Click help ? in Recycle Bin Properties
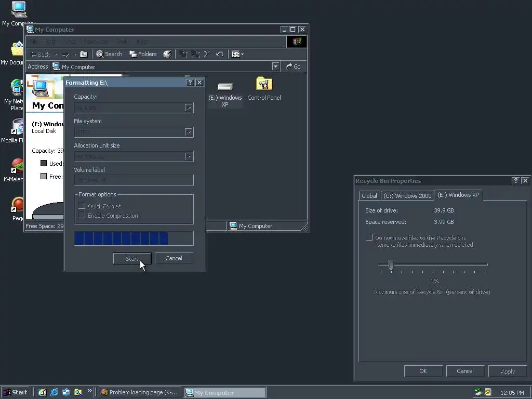The image size is (532, 399). click(x=516, y=180)
